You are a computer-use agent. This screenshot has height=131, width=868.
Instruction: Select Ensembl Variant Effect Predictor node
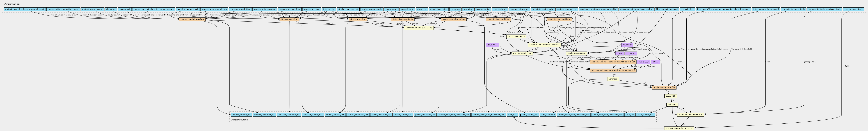544,45
